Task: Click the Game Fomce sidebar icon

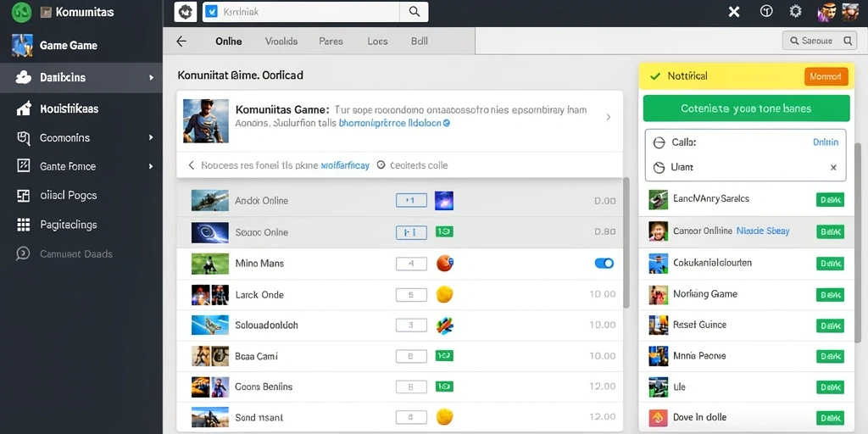Action: pos(23,165)
